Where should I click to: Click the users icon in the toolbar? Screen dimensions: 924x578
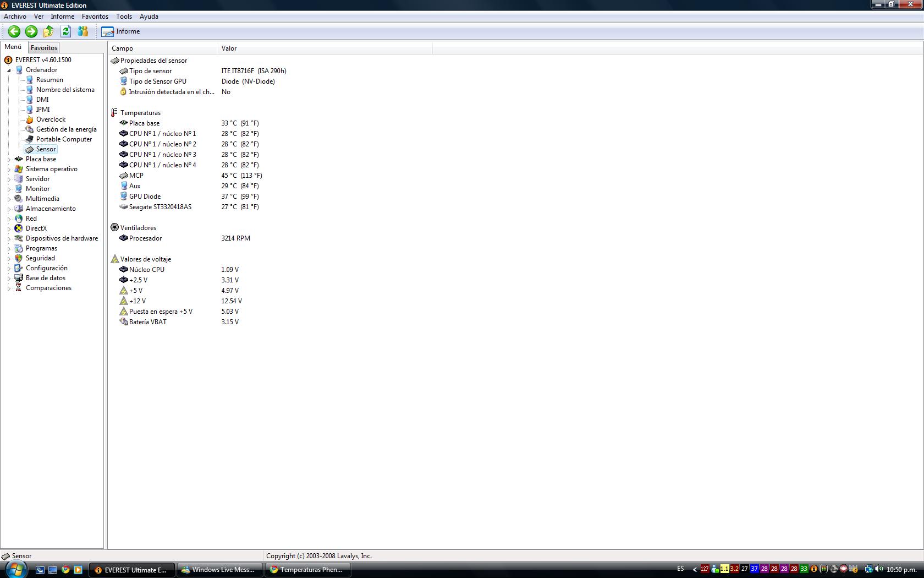coord(83,31)
